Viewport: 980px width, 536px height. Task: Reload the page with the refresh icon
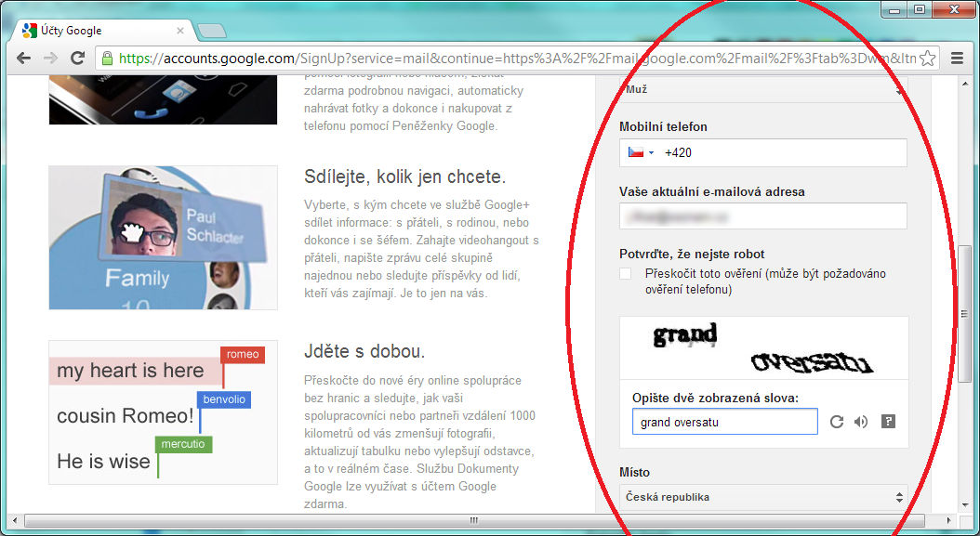pyautogui.click(x=77, y=59)
